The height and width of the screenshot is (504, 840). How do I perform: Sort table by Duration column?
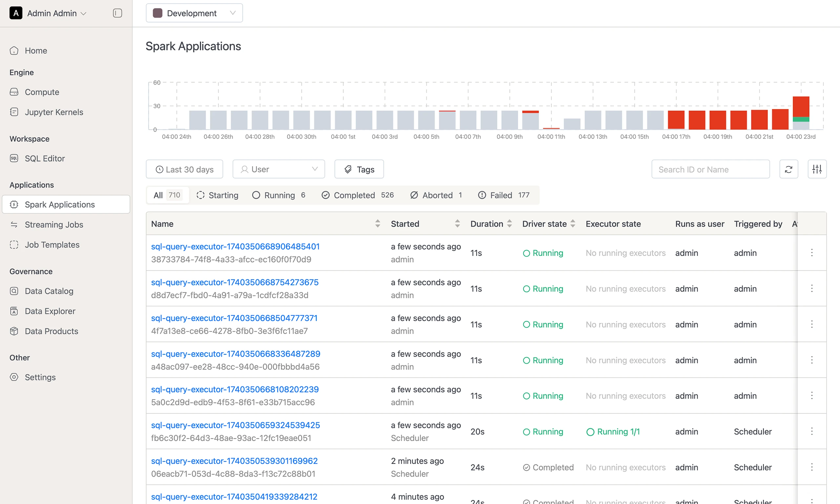coord(509,223)
